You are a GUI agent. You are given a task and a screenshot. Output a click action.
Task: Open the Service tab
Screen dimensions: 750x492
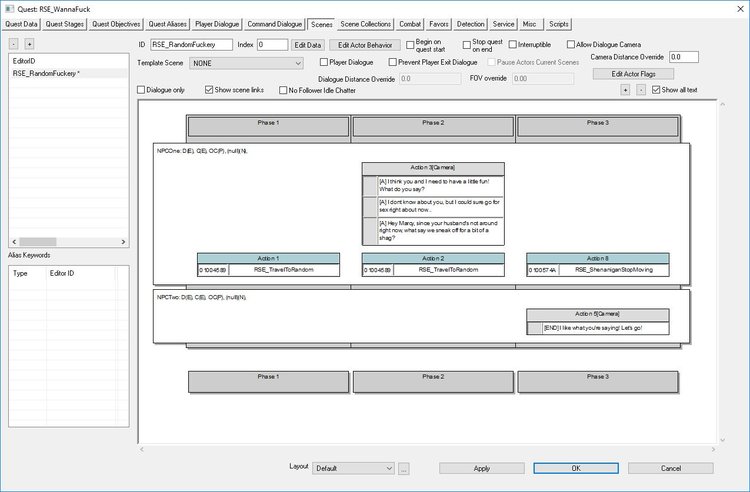(503, 24)
